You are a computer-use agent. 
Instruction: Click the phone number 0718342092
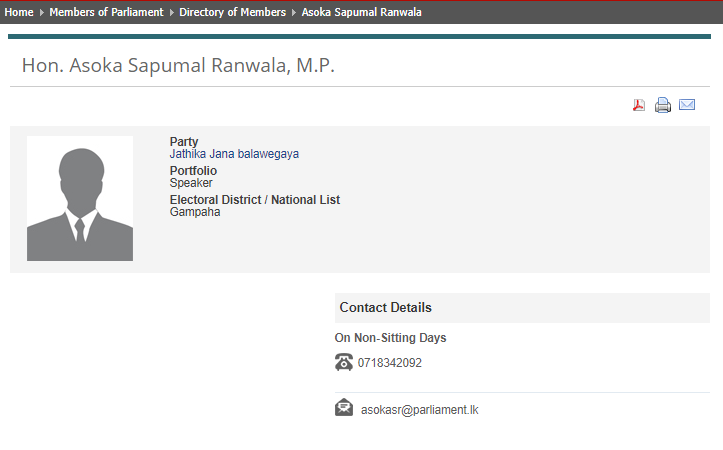[390, 363]
